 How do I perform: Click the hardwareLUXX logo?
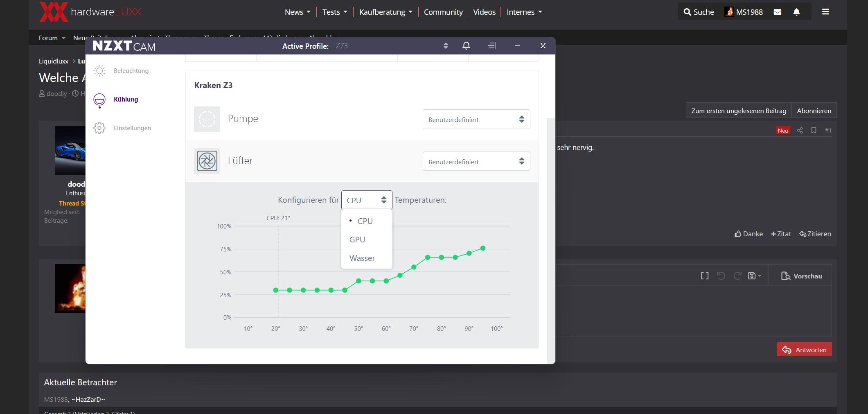(x=90, y=11)
